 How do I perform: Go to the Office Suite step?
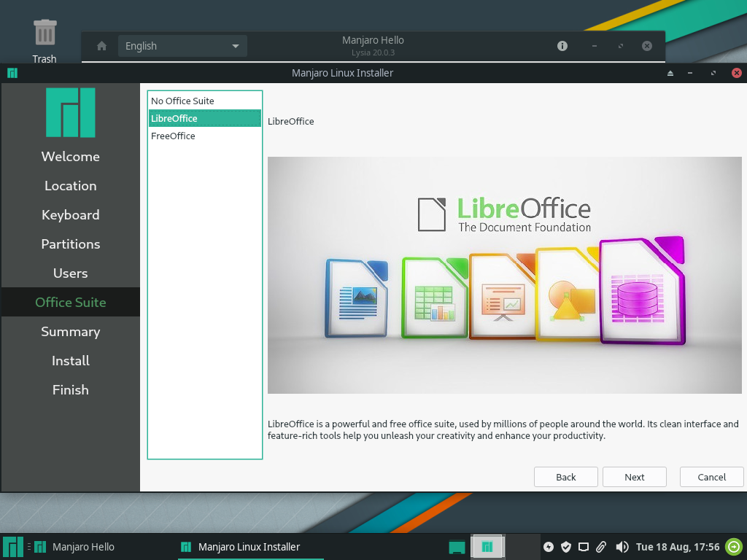pos(71,303)
